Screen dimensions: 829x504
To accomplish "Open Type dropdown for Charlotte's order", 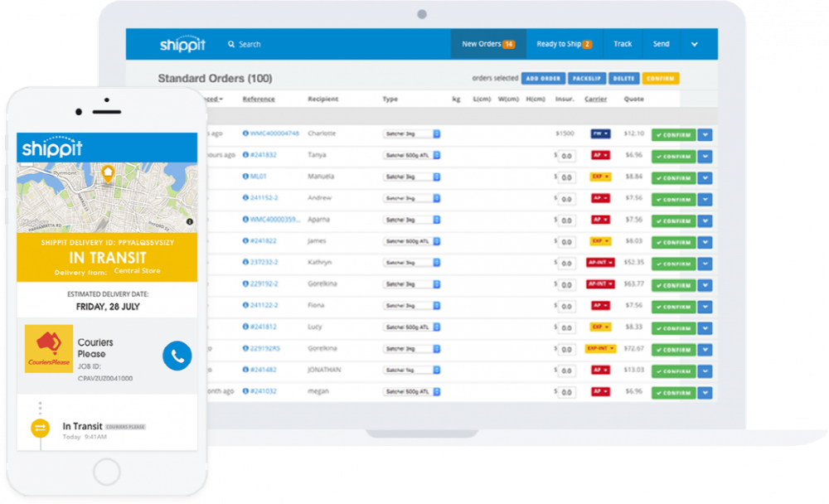I will click(x=411, y=133).
